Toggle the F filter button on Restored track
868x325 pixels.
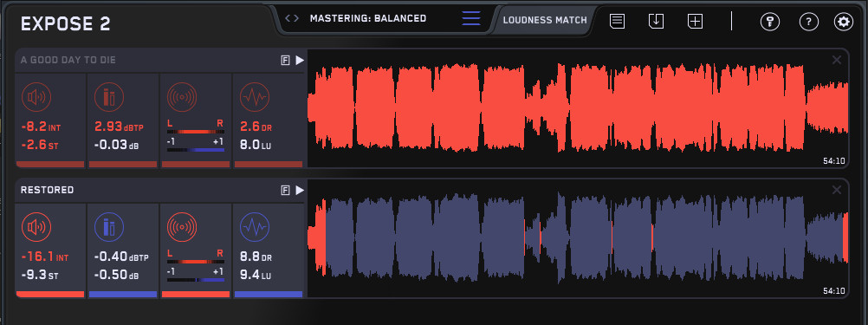pyautogui.click(x=285, y=191)
